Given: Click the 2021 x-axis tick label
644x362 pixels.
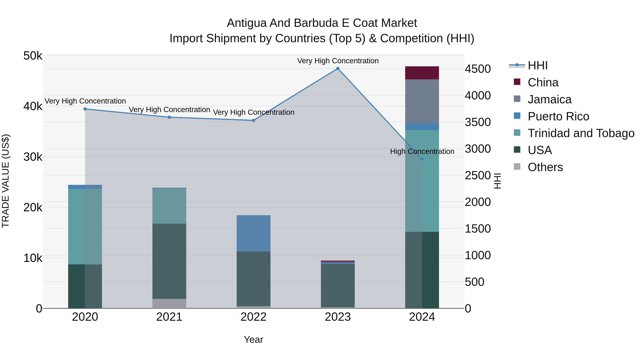Looking at the screenshot, I should click(169, 317).
